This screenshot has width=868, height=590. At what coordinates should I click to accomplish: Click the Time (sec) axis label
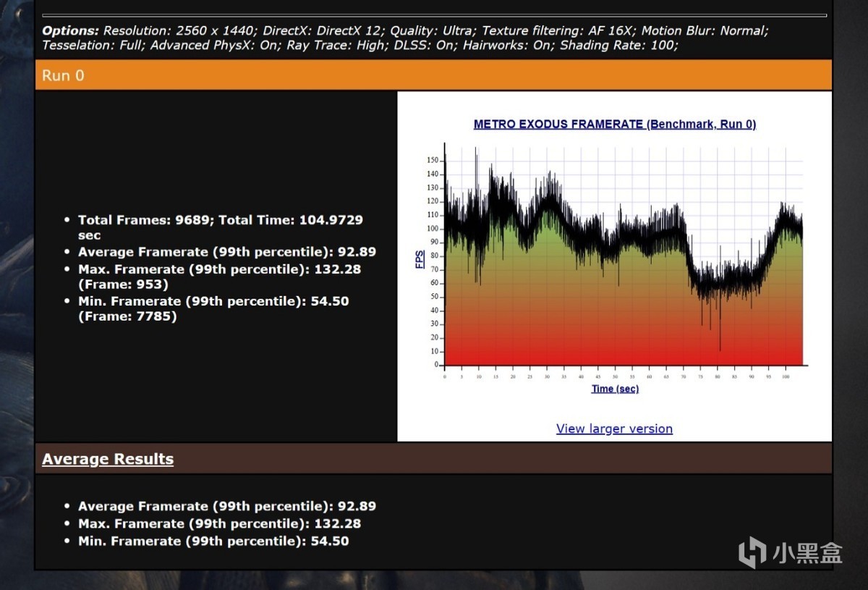615,389
